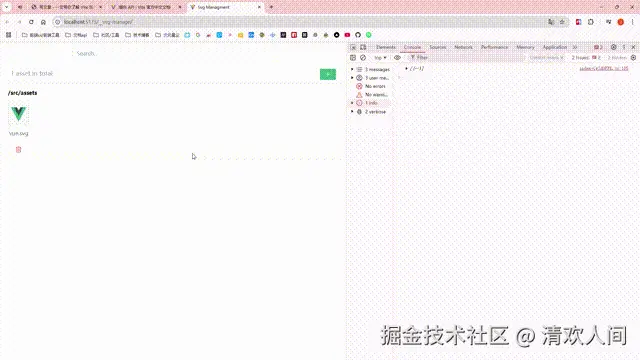Open the source file link in console
The image size is (640, 360).
(604, 69)
